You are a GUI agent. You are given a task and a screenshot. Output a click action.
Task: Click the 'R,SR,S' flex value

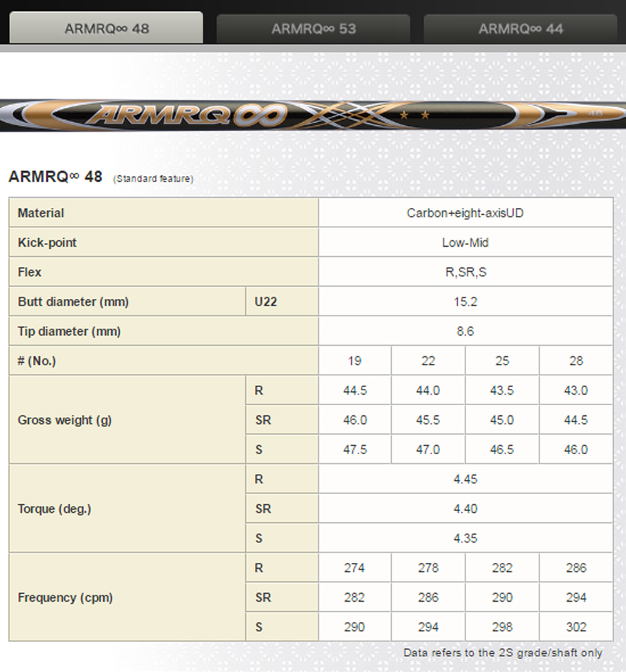point(466,272)
